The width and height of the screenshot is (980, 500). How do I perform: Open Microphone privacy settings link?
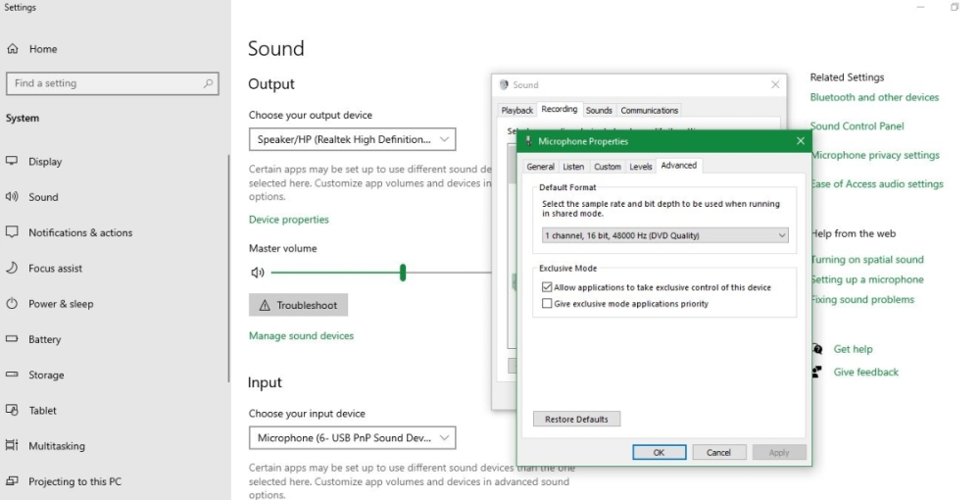[x=874, y=155]
